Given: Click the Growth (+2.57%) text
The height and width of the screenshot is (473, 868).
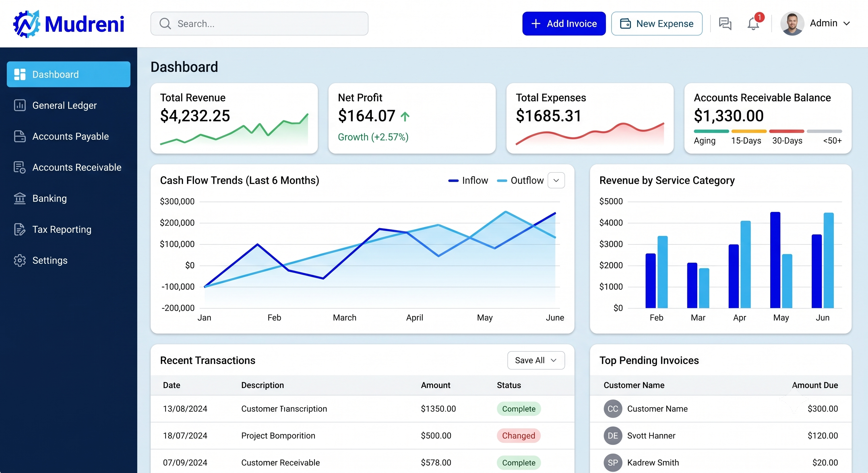Looking at the screenshot, I should (x=373, y=137).
